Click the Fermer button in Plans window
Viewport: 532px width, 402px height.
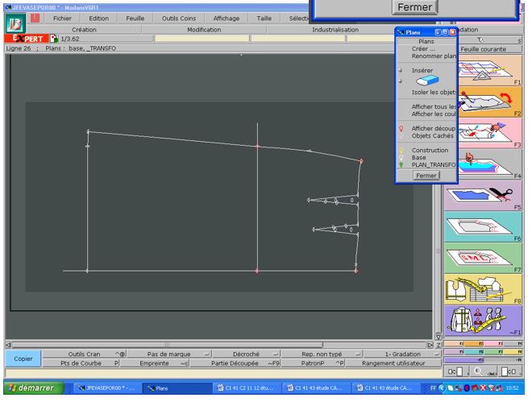click(x=426, y=175)
